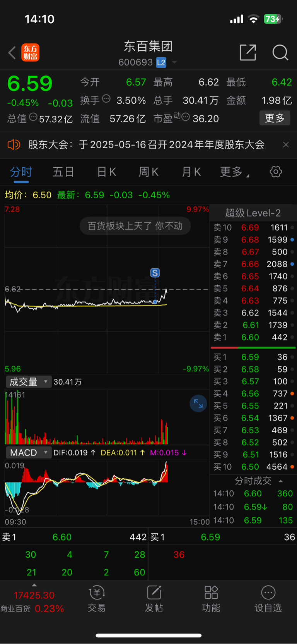297x644 pixels.
Task: Select the 买10 6.50 order row
Action: [253, 467]
